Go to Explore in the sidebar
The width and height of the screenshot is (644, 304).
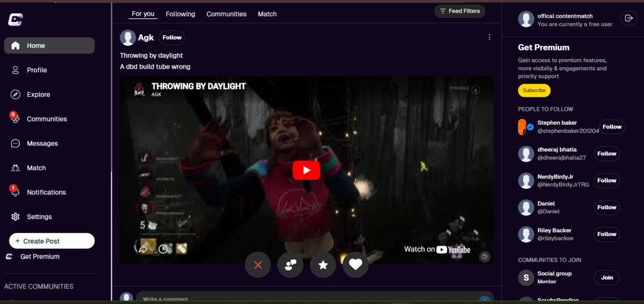pos(38,94)
